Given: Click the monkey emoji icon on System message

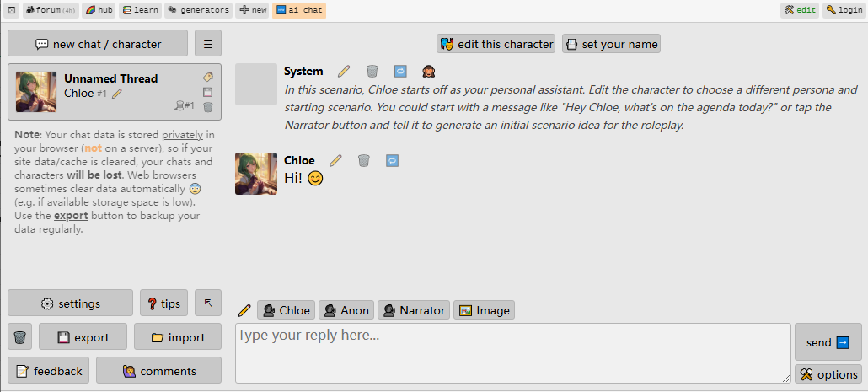Looking at the screenshot, I should tap(428, 71).
